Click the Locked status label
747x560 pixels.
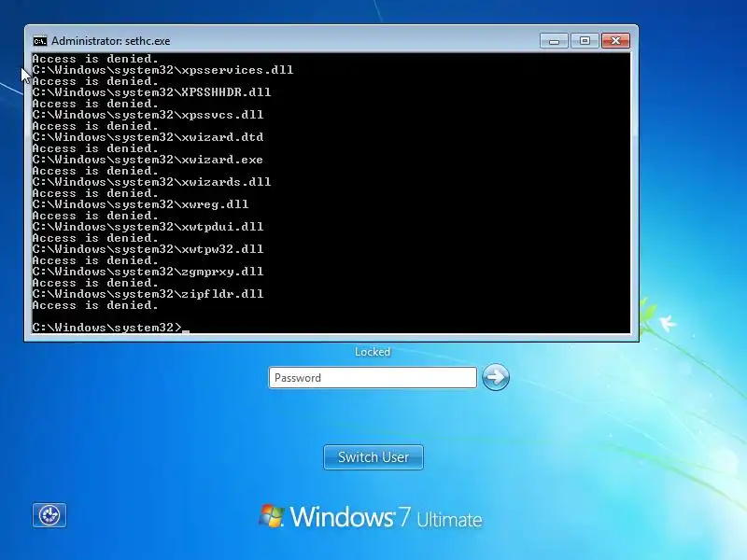click(x=373, y=352)
